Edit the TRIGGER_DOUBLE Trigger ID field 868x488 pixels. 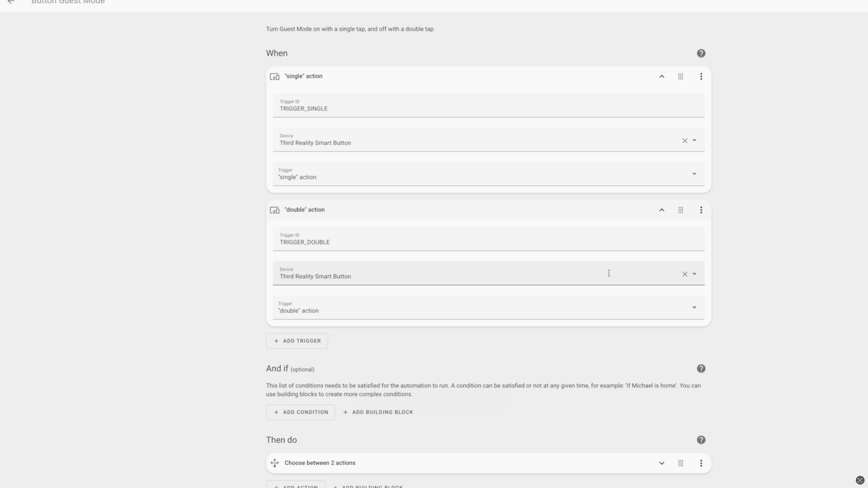coord(489,239)
